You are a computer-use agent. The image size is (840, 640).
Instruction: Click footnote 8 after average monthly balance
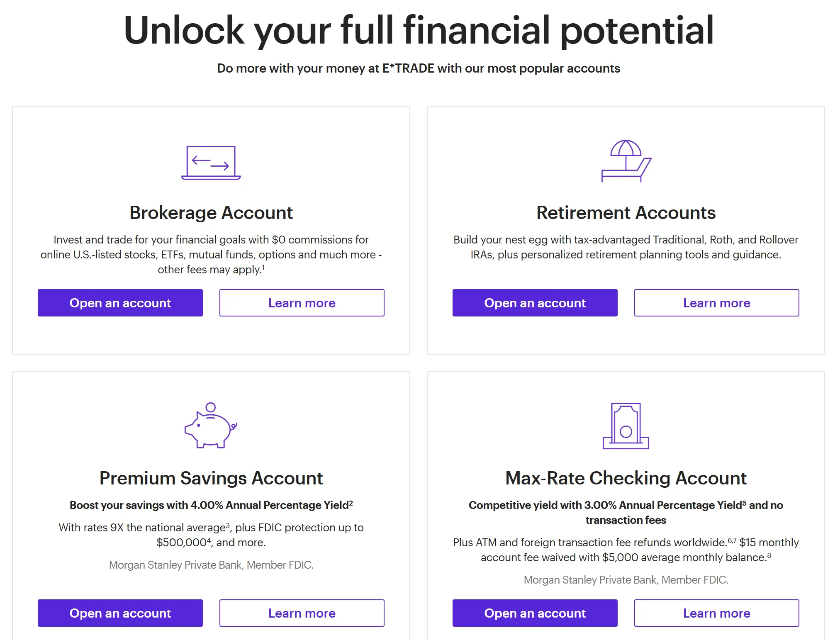[x=769, y=555]
